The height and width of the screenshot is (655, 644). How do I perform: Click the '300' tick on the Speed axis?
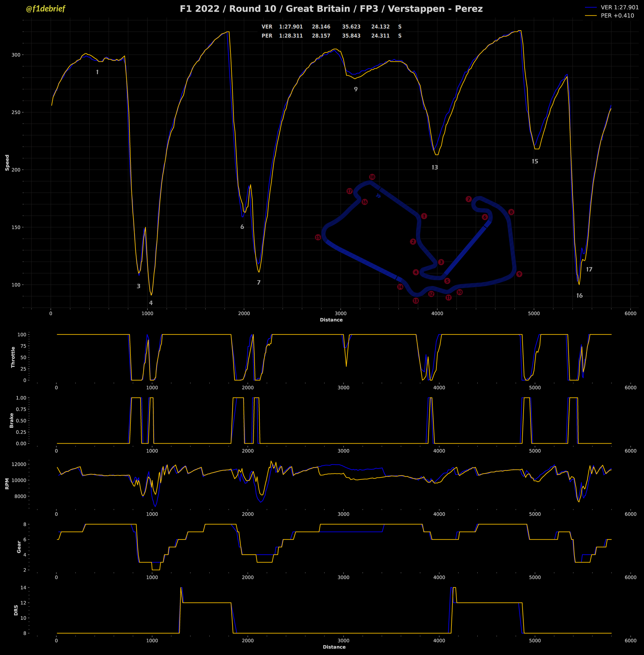16,55
